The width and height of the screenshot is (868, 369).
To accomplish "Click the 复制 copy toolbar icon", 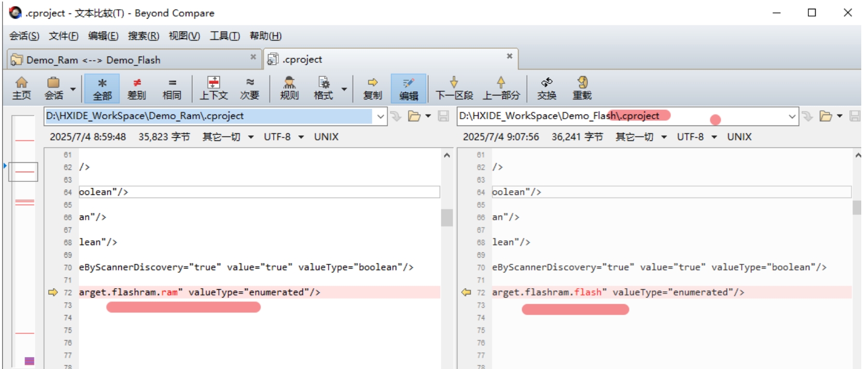I will point(372,88).
